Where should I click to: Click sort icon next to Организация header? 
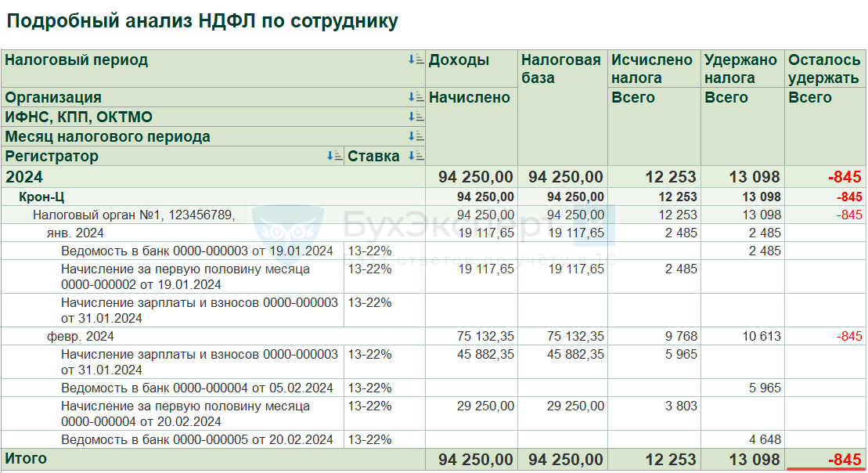click(x=416, y=97)
